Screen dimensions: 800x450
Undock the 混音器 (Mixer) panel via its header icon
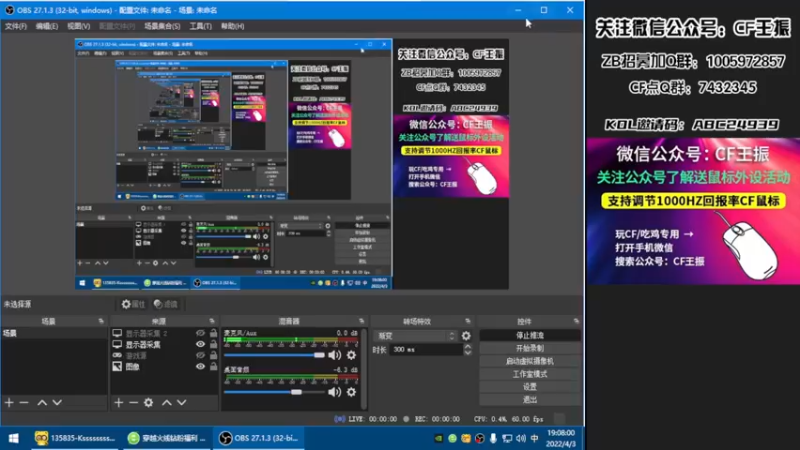click(361, 321)
